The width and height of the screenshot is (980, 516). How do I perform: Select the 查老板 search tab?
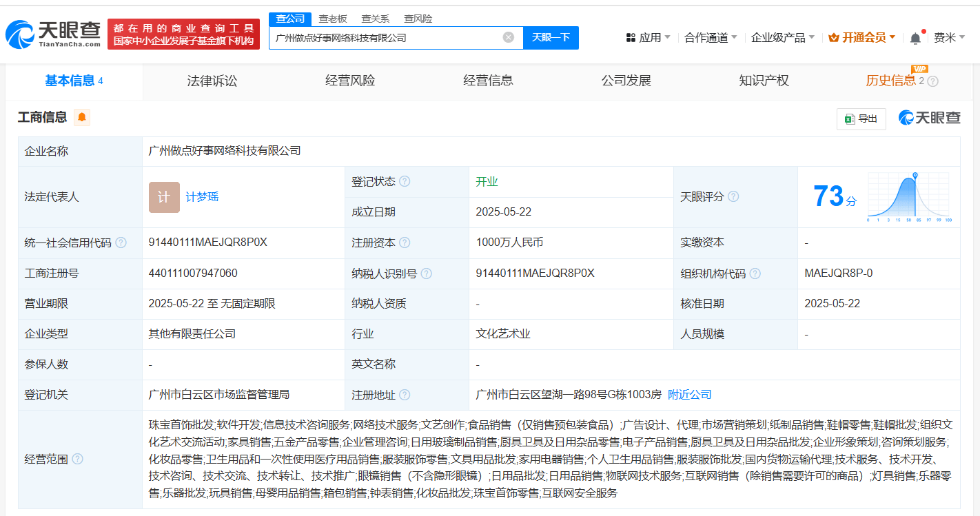[333, 19]
